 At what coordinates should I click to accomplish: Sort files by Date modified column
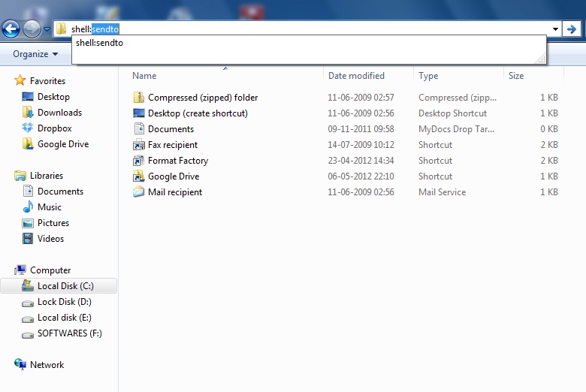pyautogui.click(x=356, y=76)
